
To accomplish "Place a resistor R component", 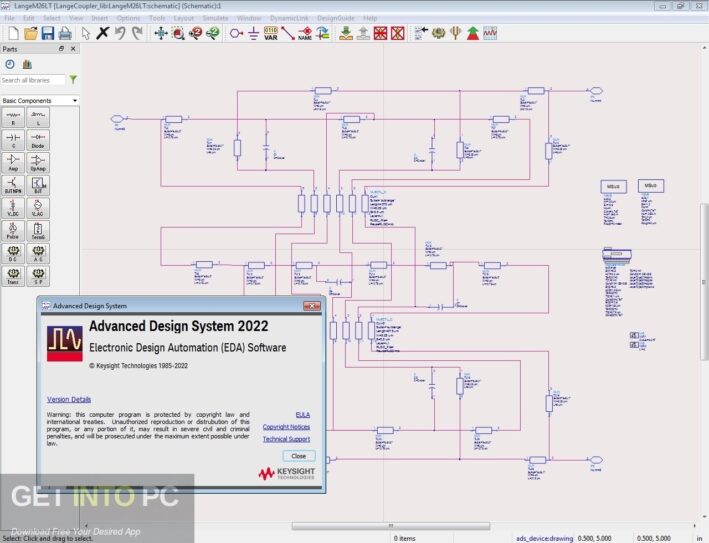I will 13,118.
